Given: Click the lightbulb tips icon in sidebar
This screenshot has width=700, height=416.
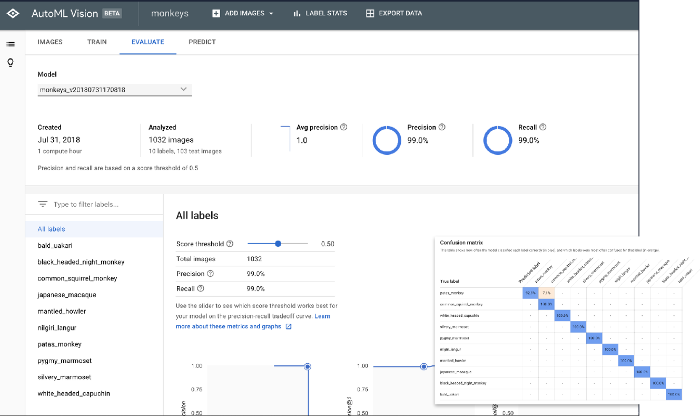Looking at the screenshot, I should (11, 62).
